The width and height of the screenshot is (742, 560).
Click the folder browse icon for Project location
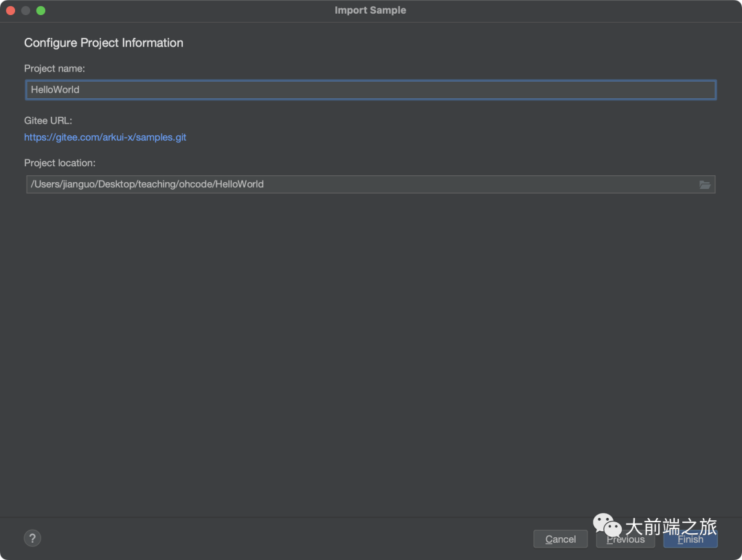[704, 185]
